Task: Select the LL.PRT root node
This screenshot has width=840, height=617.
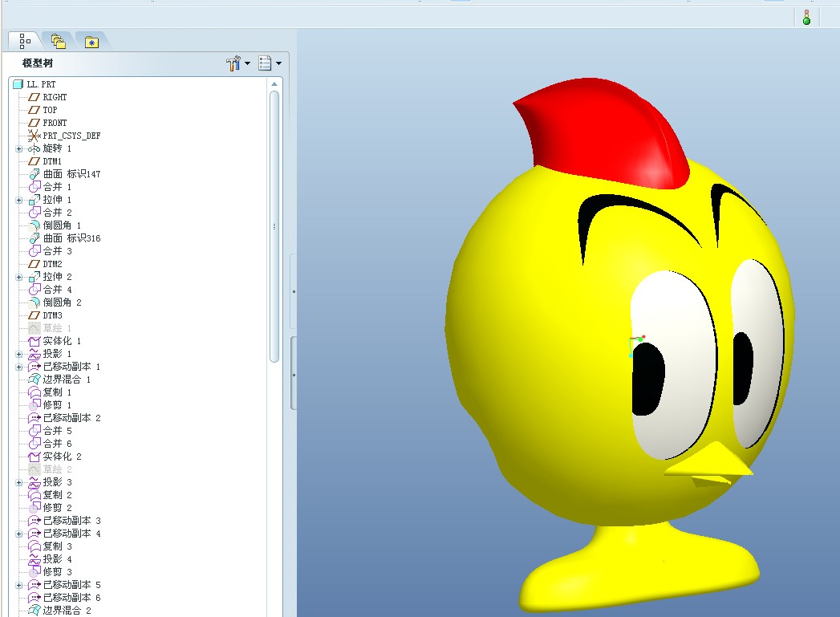Action: pyautogui.click(x=34, y=84)
